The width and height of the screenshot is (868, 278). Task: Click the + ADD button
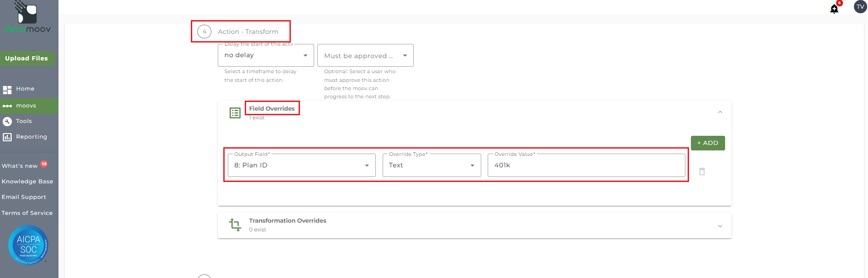[708, 143]
